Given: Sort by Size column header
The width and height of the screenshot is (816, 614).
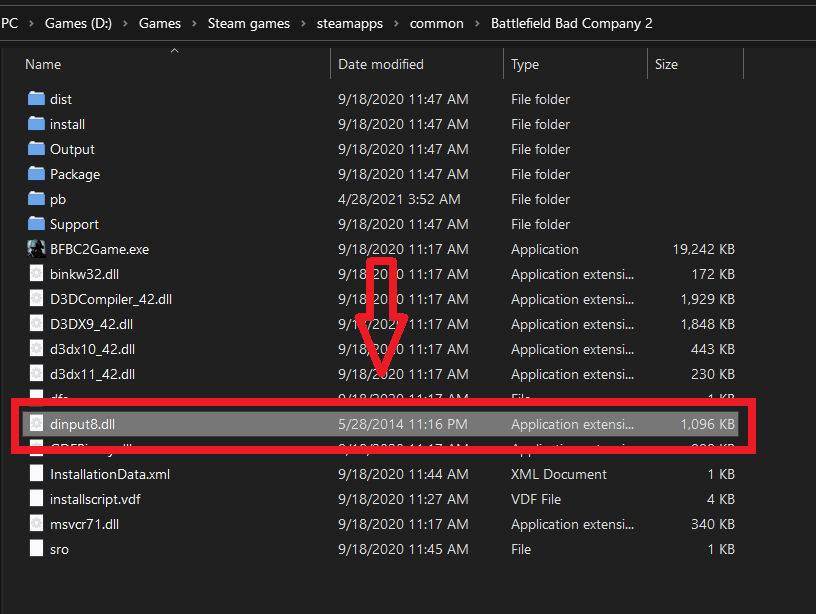Looking at the screenshot, I should pos(666,64).
